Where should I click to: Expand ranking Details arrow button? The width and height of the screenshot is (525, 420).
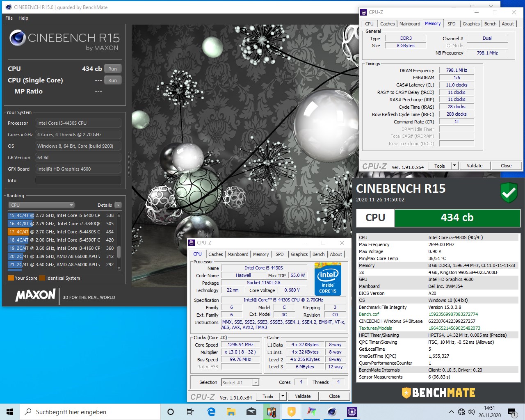pyautogui.click(x=118, y=205)
